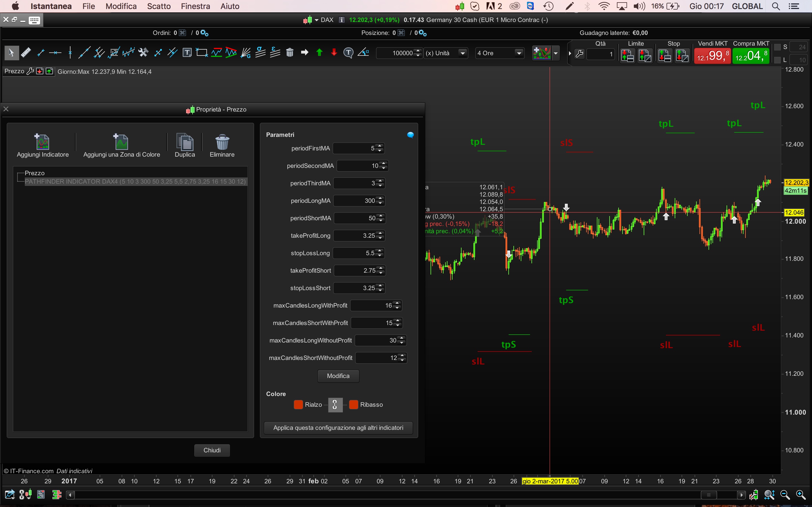Open the Scatto menu

point(159,6)
